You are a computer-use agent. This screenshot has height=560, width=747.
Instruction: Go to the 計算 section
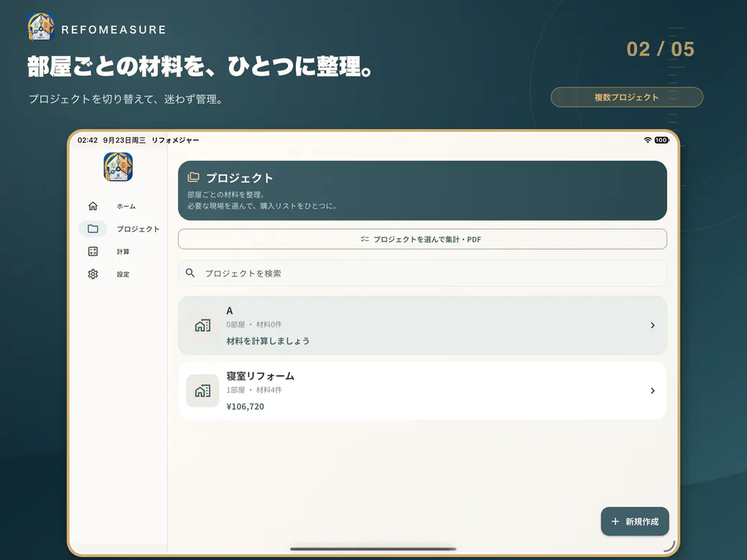123,251
